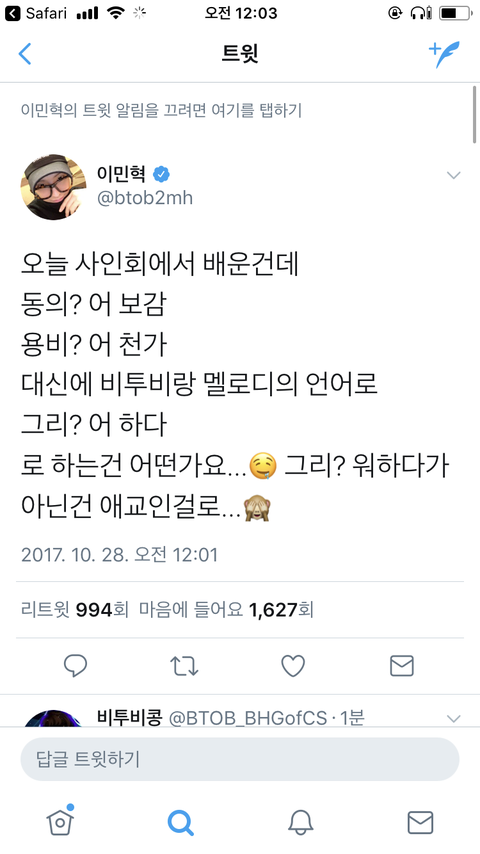Reply to the tweet using the speech bubble icon

(75, 666)
